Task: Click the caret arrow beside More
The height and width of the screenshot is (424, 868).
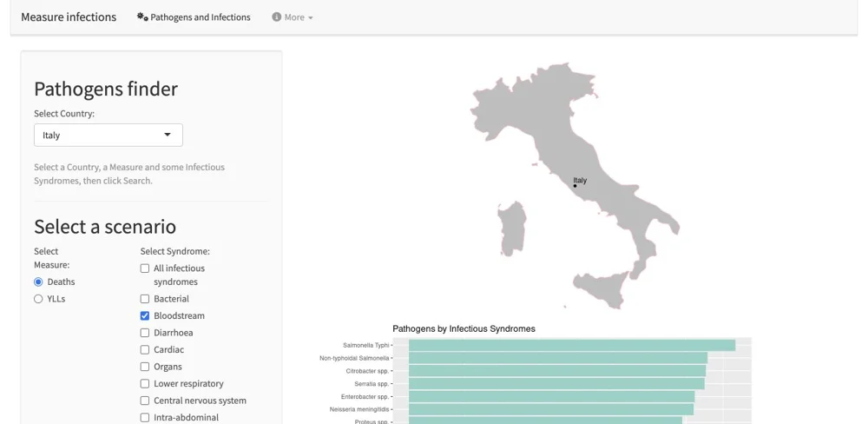Action: click(x=311, y=17)
